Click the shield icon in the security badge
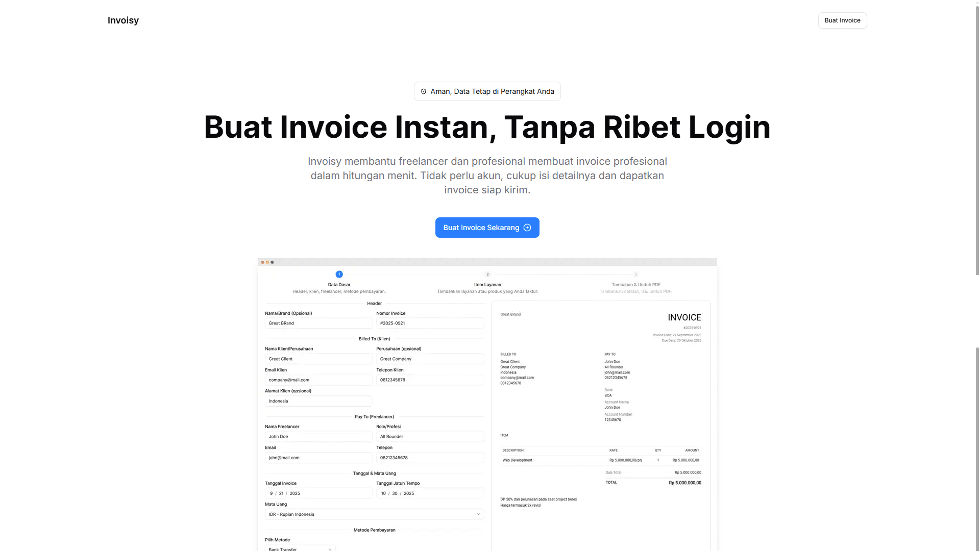Viewport: 980px width, 551px height. click(x=423, y=91)
